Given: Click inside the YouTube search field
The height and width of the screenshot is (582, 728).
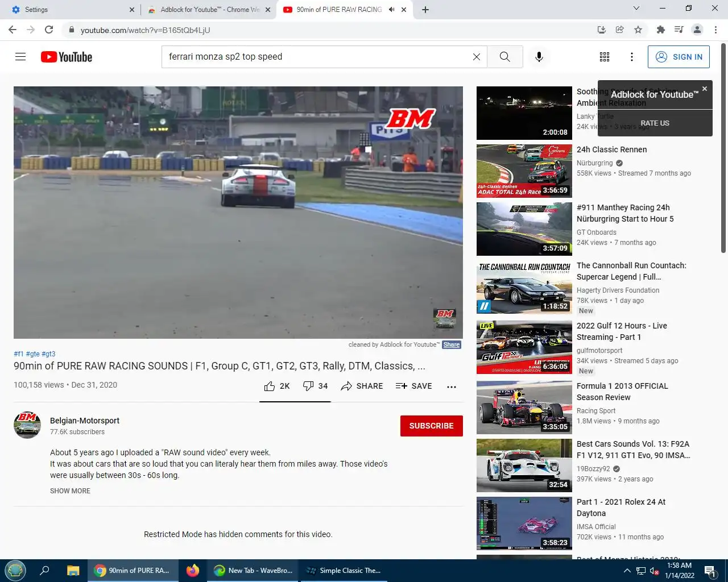Looking at the screenshot, I should click(318, 57).
